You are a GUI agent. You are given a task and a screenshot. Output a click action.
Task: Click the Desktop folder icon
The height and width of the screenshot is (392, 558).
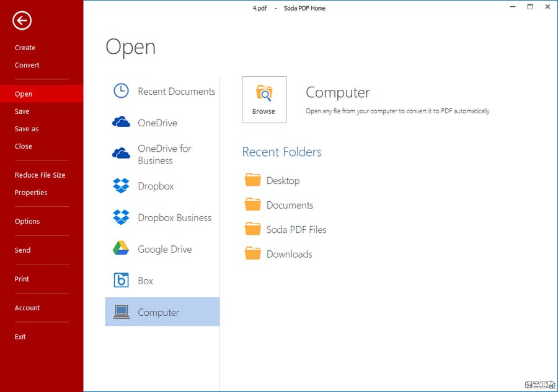point(253,180)
